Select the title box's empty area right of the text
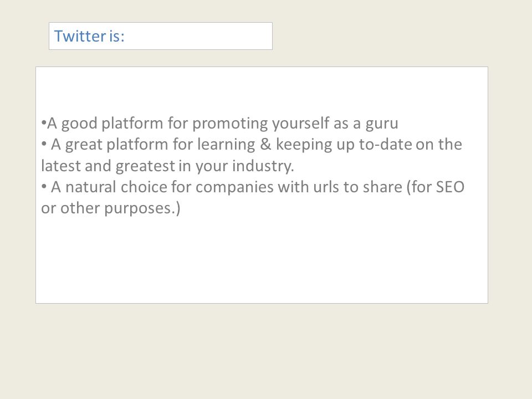This screenshot has width=532, height=399. [x=198, y=36]
